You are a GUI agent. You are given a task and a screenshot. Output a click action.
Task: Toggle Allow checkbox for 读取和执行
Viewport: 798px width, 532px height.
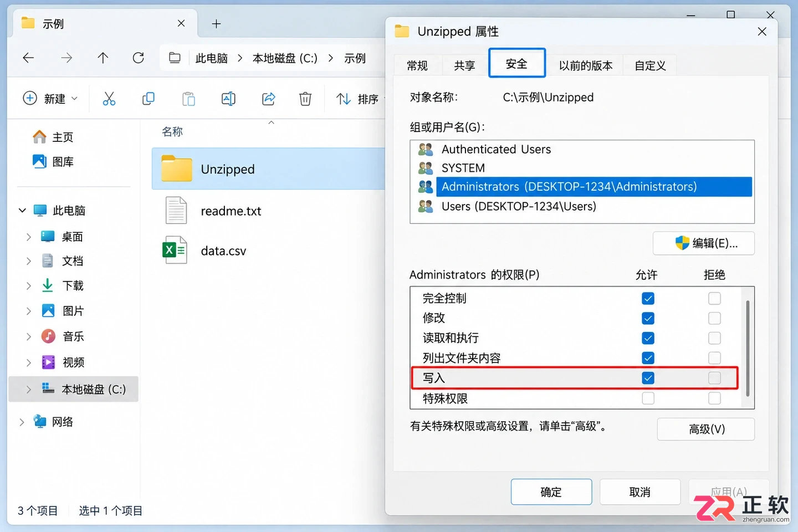(648, 338)
